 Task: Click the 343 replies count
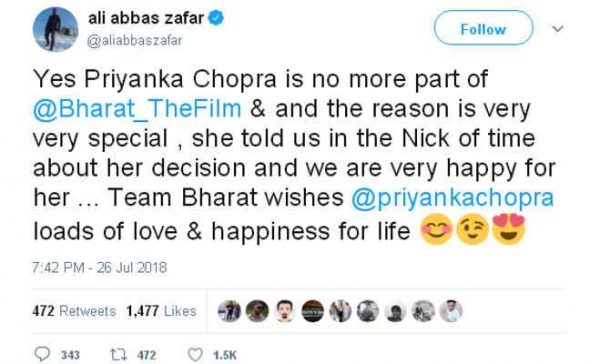point(70,355)
